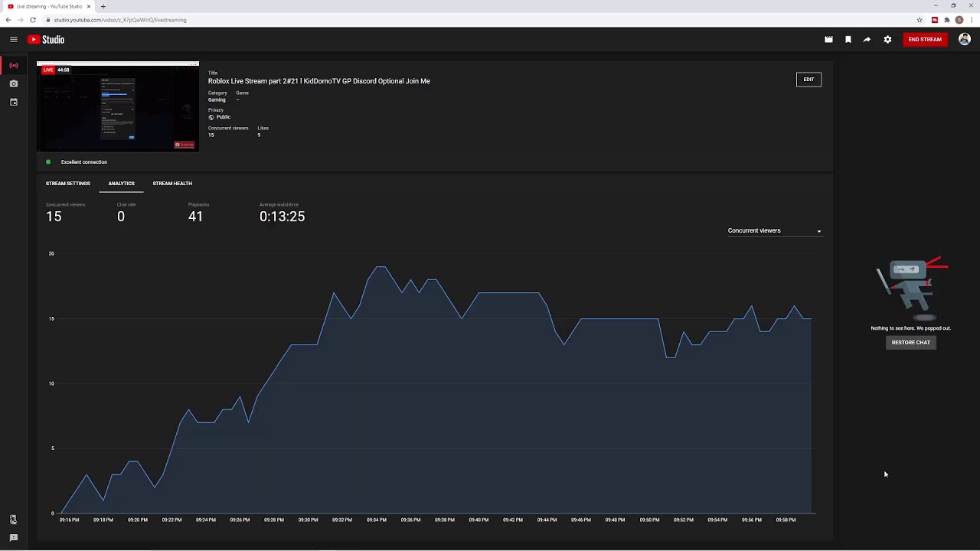Click the average watch time '0:13:25'
Viewport: 980px width, 551px height.
(x=282, y=217)
